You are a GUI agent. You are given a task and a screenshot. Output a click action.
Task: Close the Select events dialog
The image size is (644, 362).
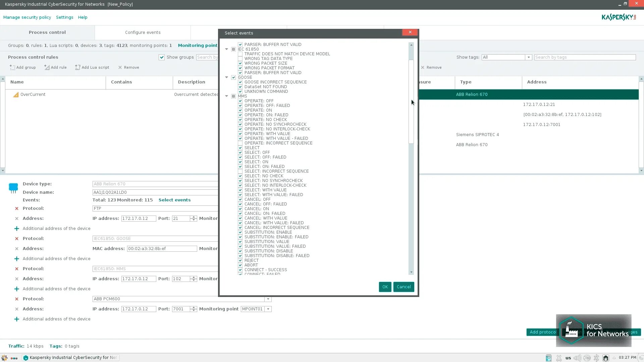[x=410, y=32]
